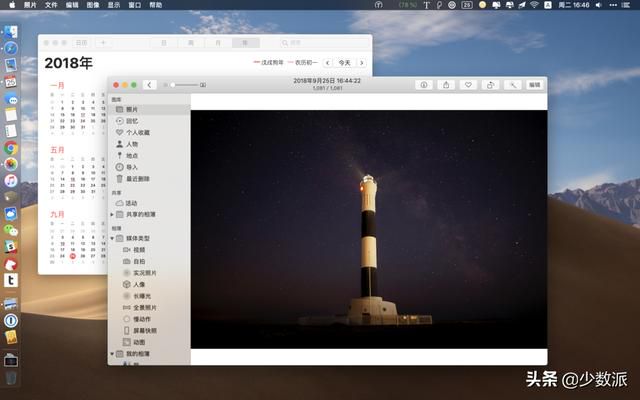Open the 文件 menu
Screen dimensions: 640x400
tap(51, 5)
